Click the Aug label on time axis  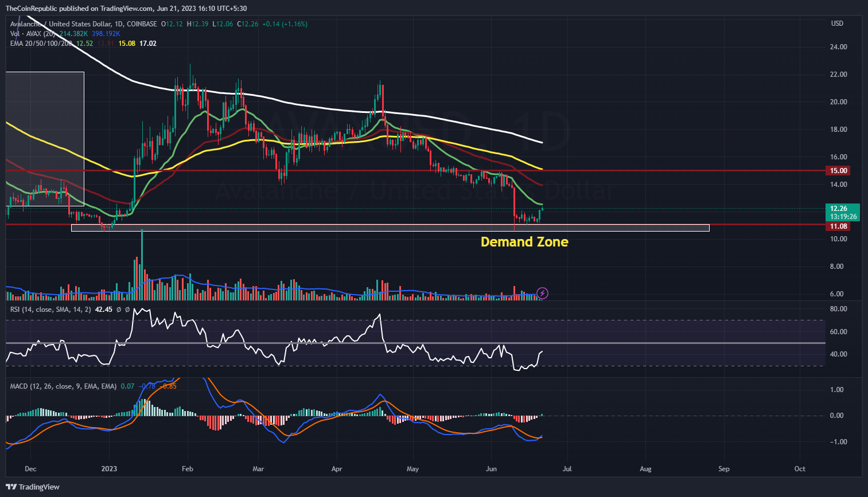click(x=645, y=469)
